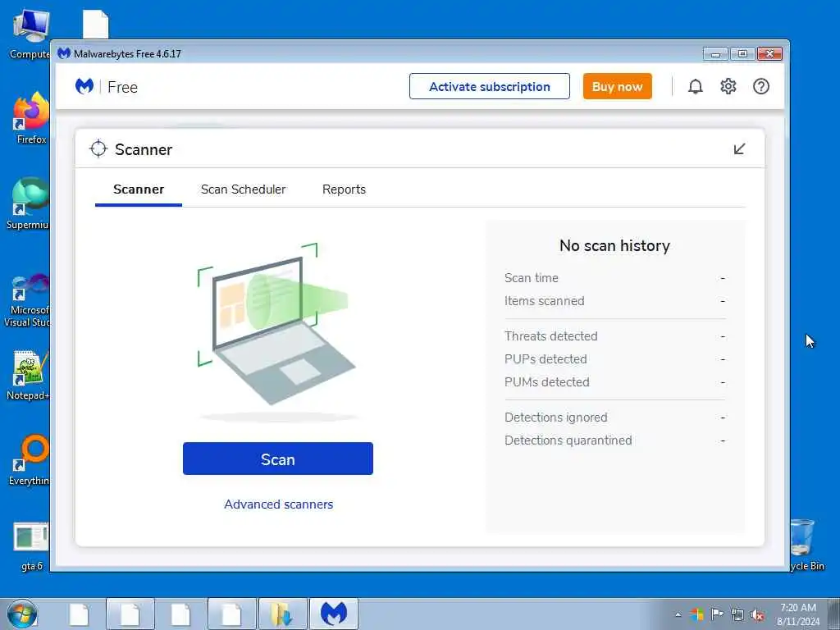Open the help question mark icon
Viewport: 840px width, 630px height.
pos(760,86)
